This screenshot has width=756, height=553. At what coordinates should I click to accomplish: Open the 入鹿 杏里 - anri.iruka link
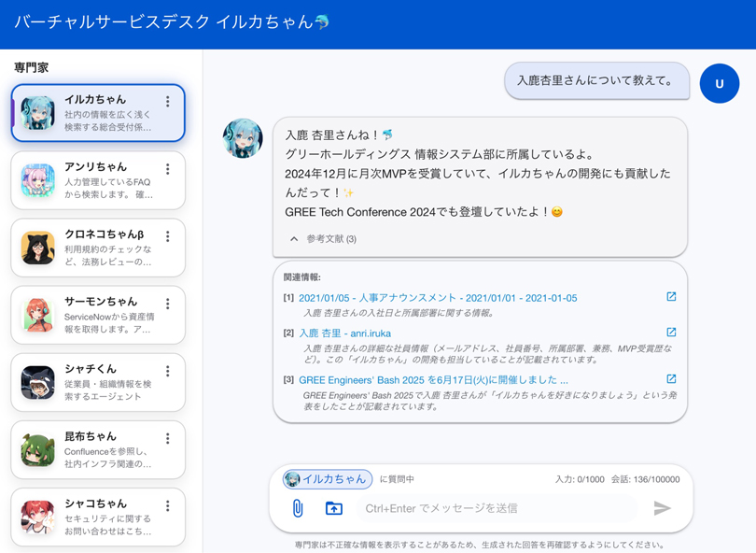344,333
